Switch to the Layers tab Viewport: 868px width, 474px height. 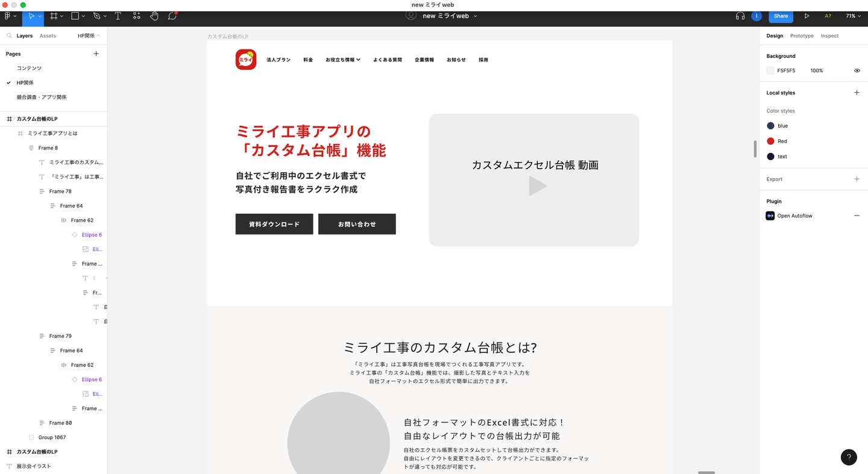coord(25,36)
